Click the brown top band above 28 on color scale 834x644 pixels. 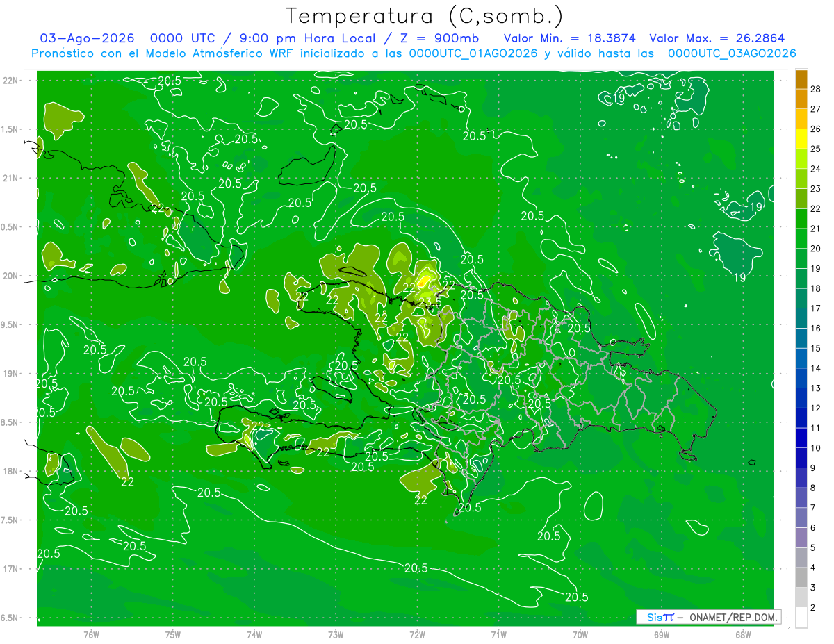801,79
